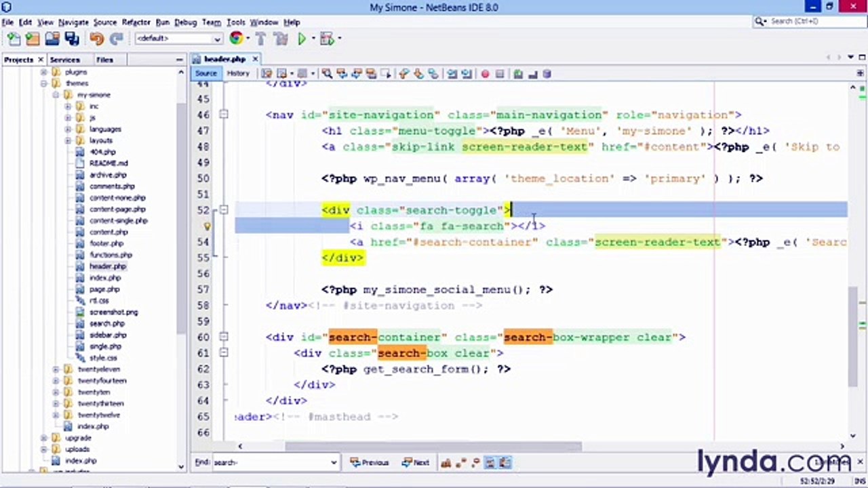868x488 pixels.
Task: Click the New File toolbar icon
Action: coord(13,39)
